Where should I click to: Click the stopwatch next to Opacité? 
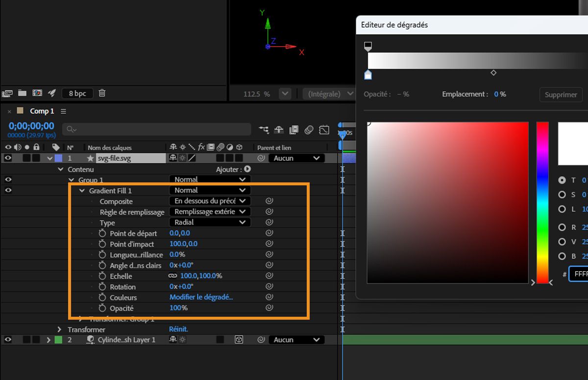102,308
